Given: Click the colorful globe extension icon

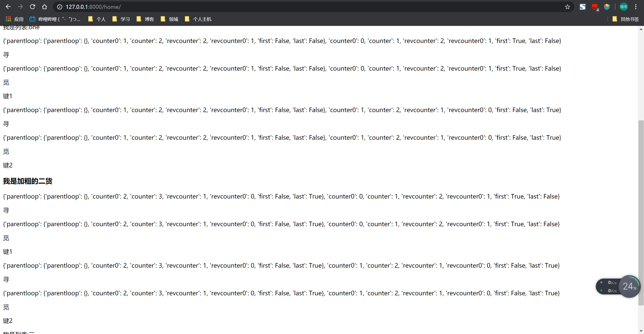Looking at the screenshot, I should [x=607, y=7].
